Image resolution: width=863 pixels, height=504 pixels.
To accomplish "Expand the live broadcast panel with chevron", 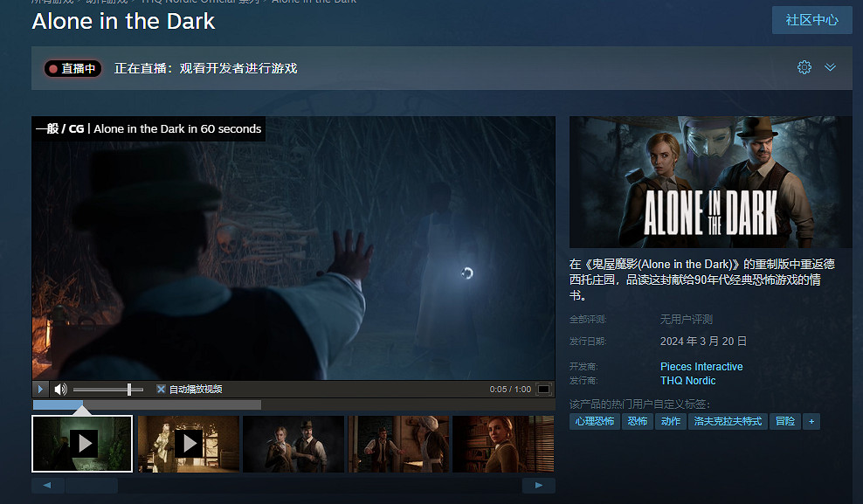I will pos(831,67).
